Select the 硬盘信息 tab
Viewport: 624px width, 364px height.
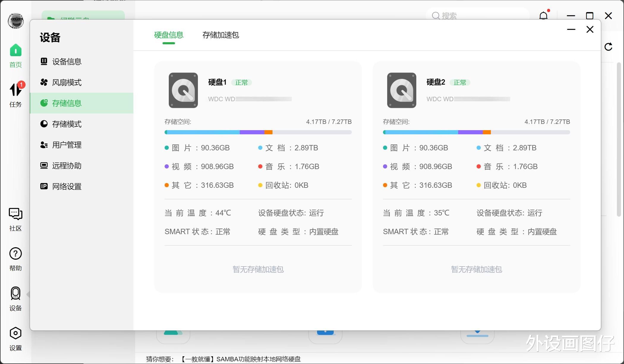168,35
